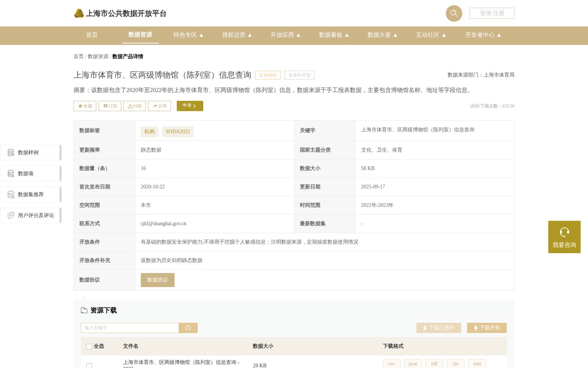Expand the 互动社区 menu
The height and width of the screenshot is (368, 588).
(431, 35)
